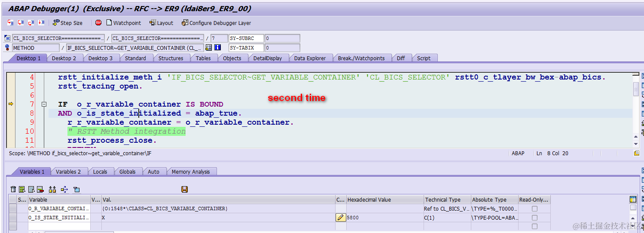Click the line number field showing 7

[219, 38]
